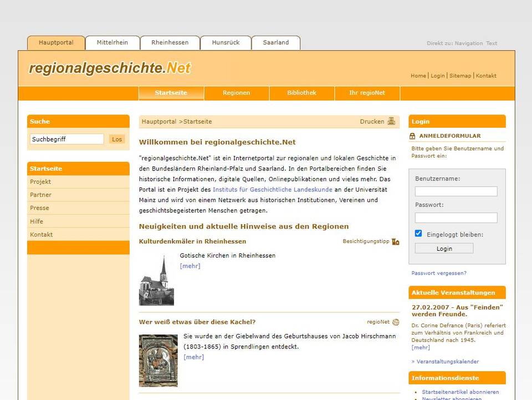Open Bibliothek in the navigation bar
532x400 pixels.
301,93
